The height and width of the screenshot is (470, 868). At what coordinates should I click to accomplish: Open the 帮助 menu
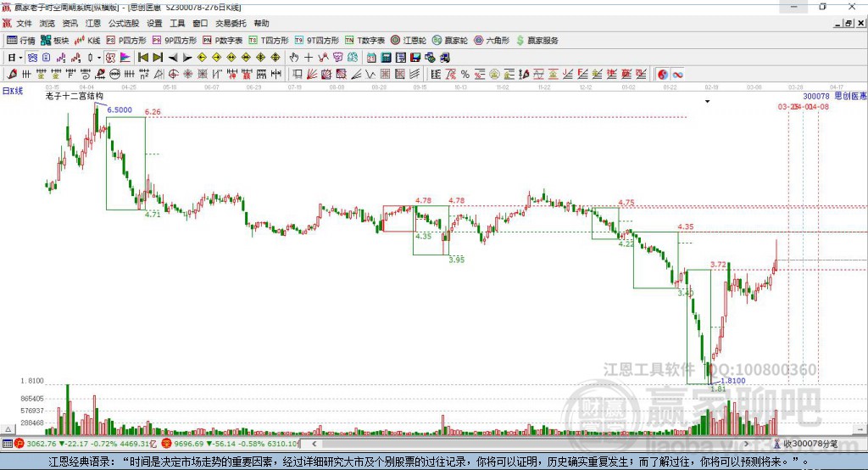[x=261, y=23]
